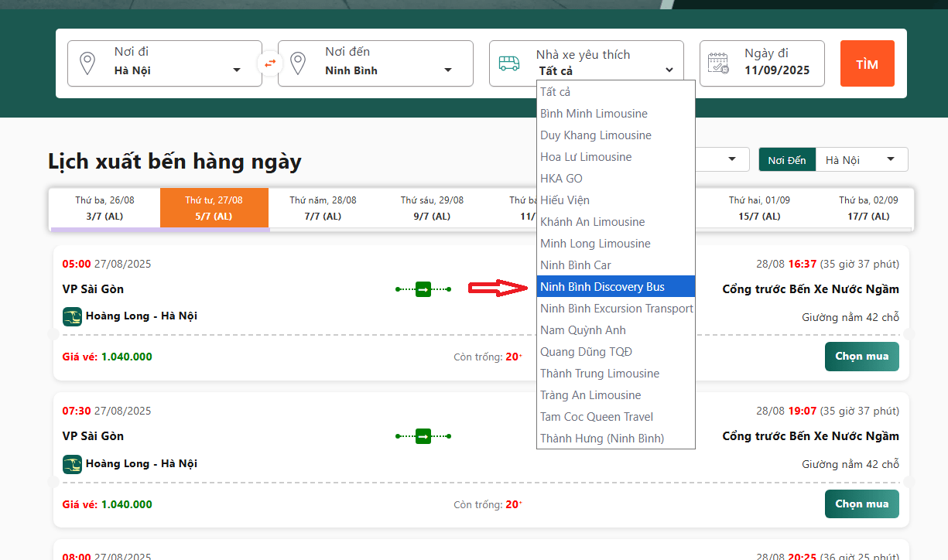Click the green route arrow icon on 07:30 trip
948x560 pixels.
coord(423,436)
